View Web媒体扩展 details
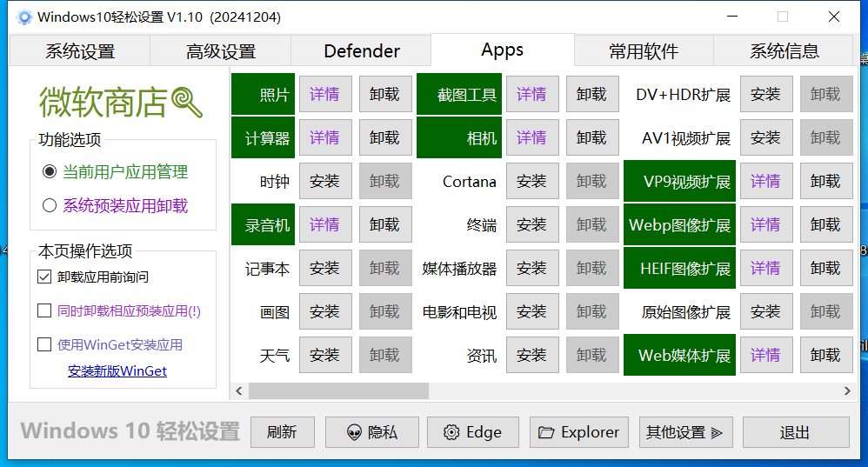Viewport: 868px width, 467px height. coord(766,355)
